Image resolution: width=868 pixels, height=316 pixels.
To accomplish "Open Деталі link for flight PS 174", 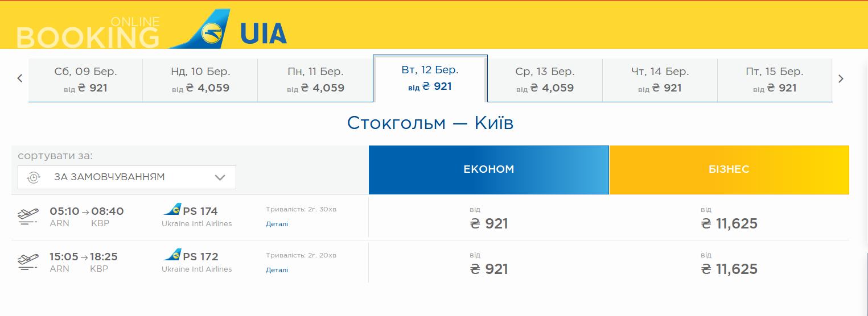I will (x=277, y=224).
